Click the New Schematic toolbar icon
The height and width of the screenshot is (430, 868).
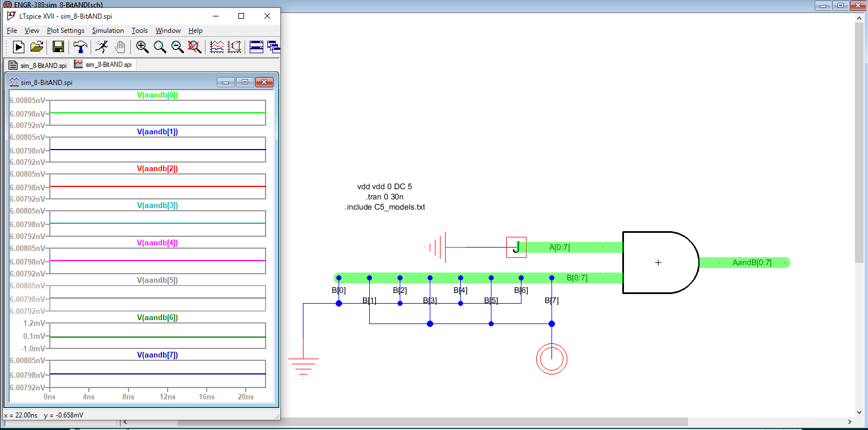pyautogui.click(x=19, y=47)
